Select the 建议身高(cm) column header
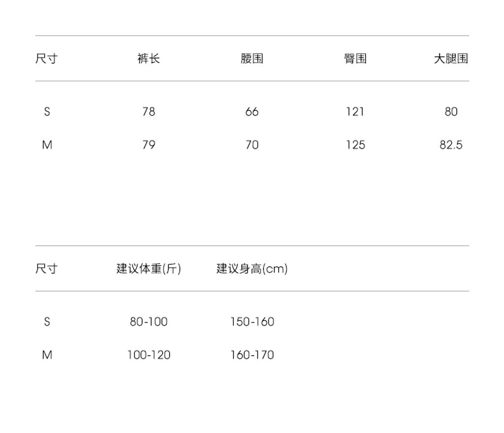Image resolution: width=504 pixels, height=433 pixels. point(252,268)
